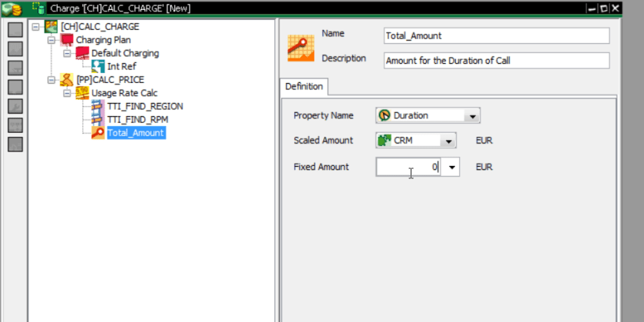644x322 pixels.
Task: Click the [CH]CALC_CHARGE charge root icon
Action: point(51,26)
